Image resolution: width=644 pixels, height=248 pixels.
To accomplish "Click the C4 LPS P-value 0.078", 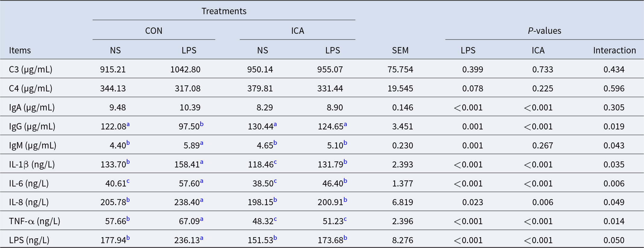I will click(x=472, y=88).
